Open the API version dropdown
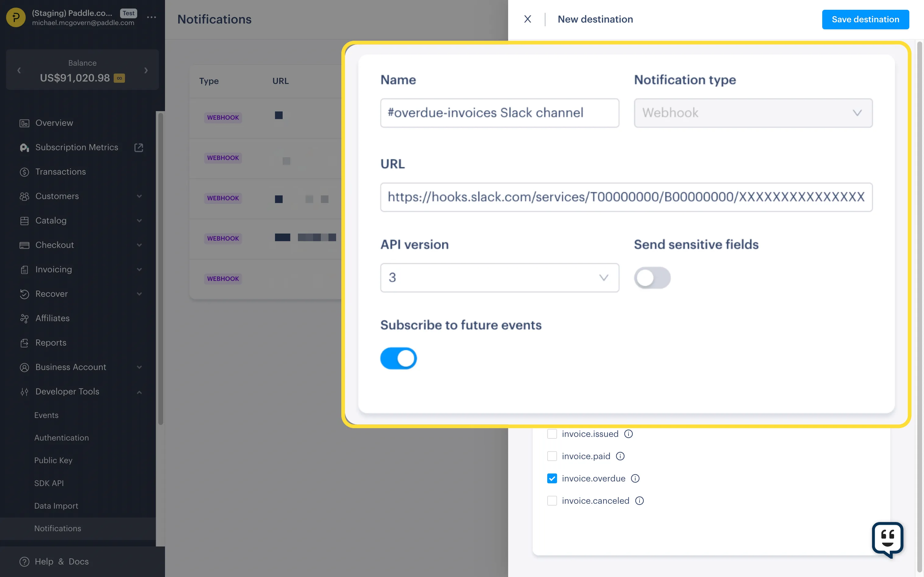Viewport: 924px width, 577px height. click(x=499, y=278)
